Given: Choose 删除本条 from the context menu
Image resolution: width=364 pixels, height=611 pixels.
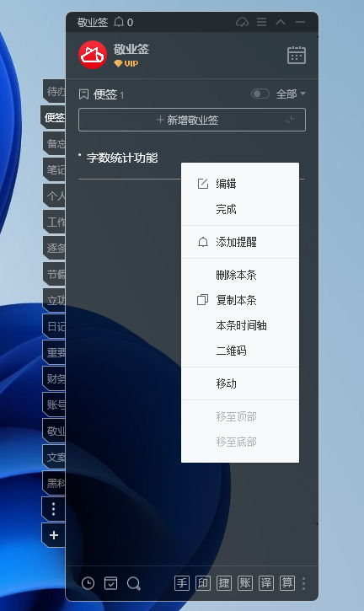Looking at the screenshot, I should click(240, 275).
